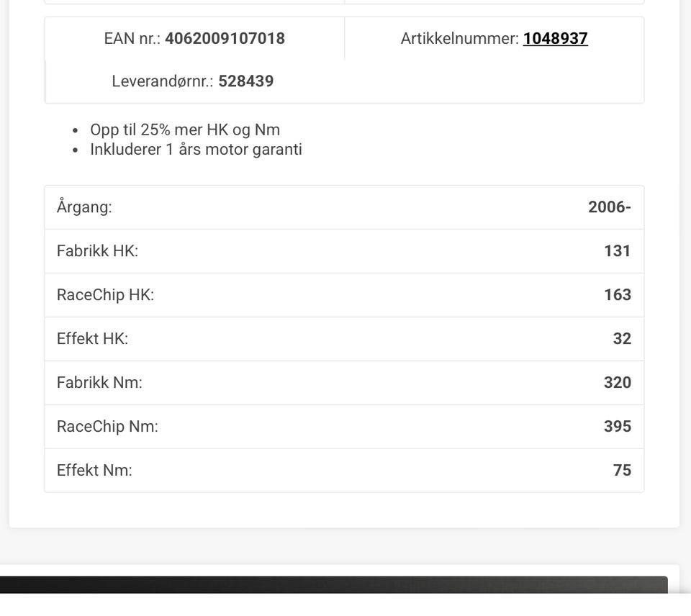Screen dimensions: 691x616
Task: Click the RaceChip HK label
Action: [105, 295]
